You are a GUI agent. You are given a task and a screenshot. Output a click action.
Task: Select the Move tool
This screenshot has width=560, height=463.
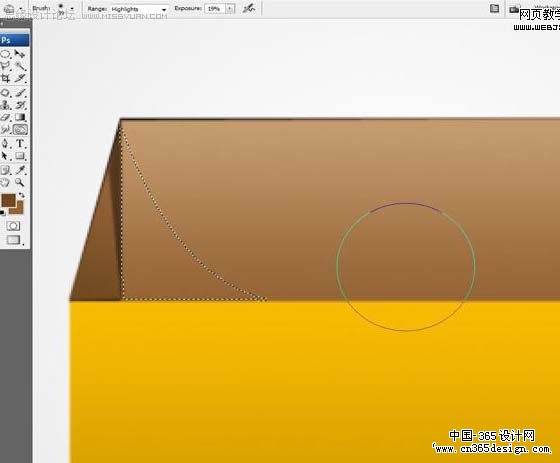coord(20,54)
